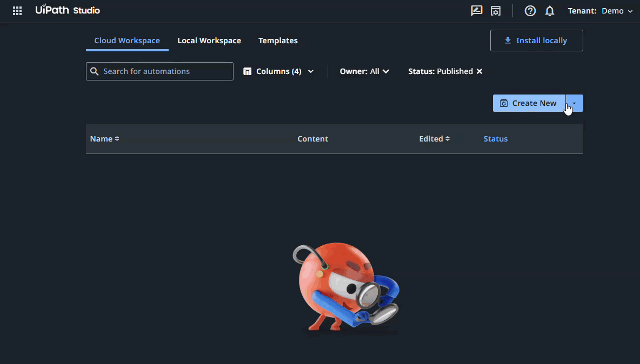Expand the Tenant: Demo selector

(600, 11)
